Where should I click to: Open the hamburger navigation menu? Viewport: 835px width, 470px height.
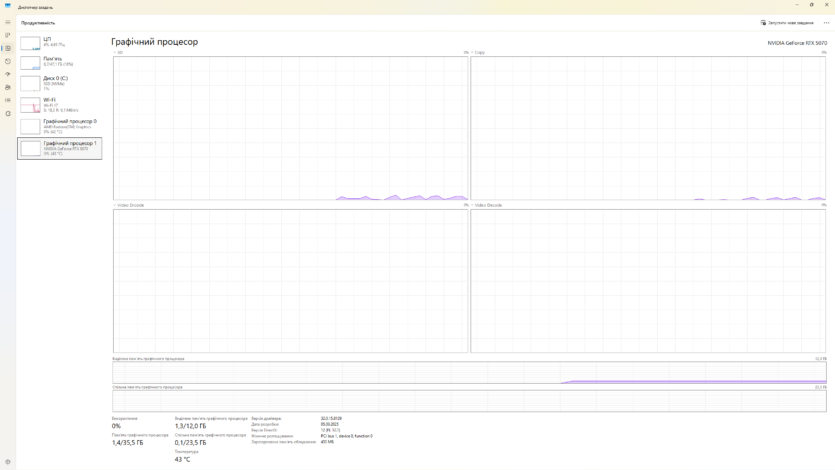click(x=8, y=21)
